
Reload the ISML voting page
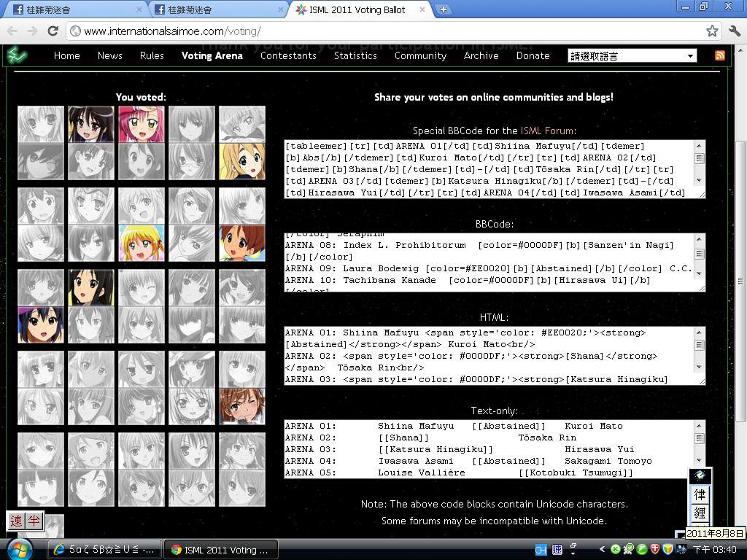[x=53, y=31]
